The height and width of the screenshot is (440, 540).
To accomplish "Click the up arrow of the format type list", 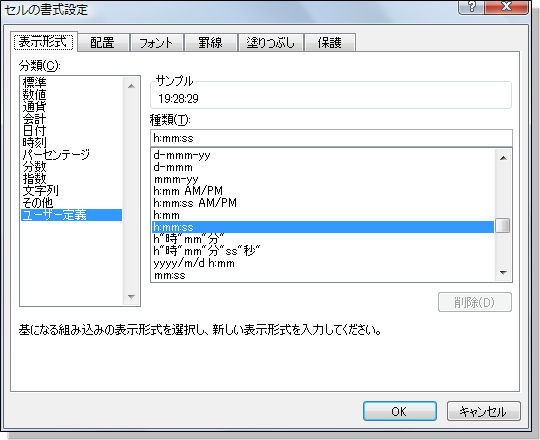I will (x=503, y=158).
